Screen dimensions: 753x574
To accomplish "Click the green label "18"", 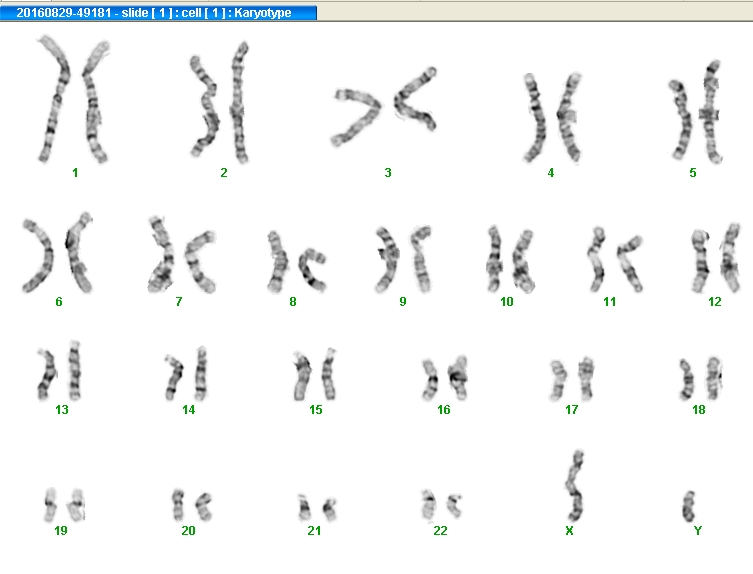I will click(699, 410).
